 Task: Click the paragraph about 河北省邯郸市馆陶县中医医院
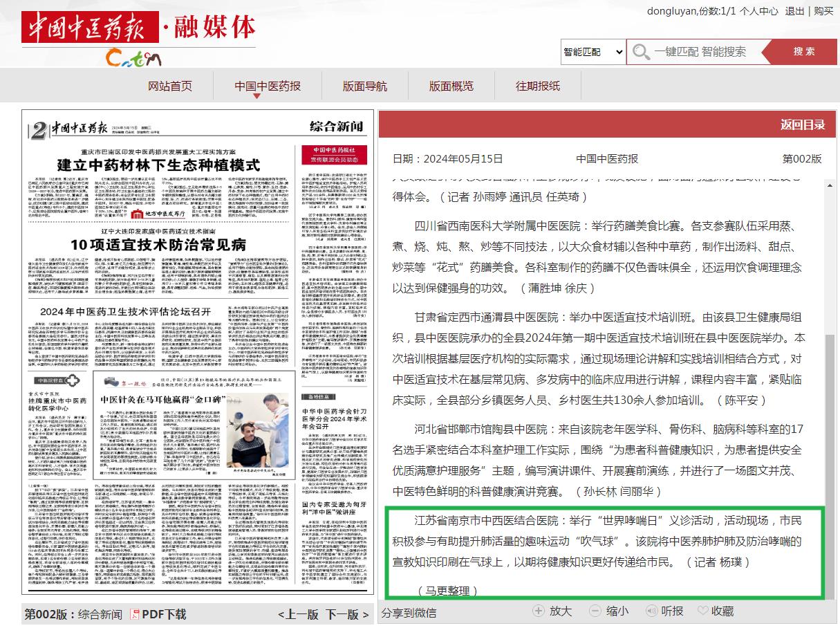click(598, 460)
